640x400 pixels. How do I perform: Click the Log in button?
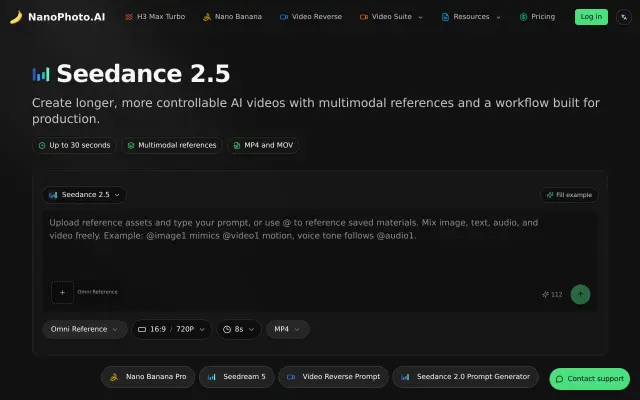[591, 17]
